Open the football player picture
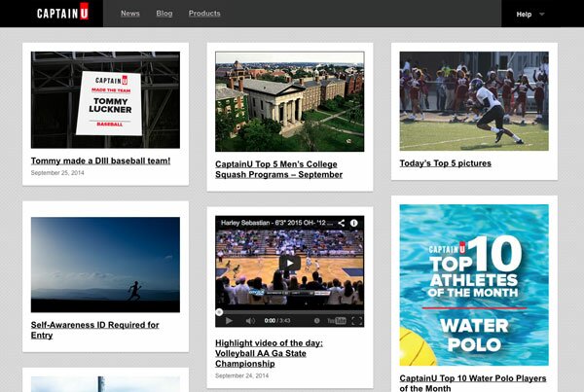Image resolution: width=584 pixels, height=392 pixels. [x=474, y=101]
